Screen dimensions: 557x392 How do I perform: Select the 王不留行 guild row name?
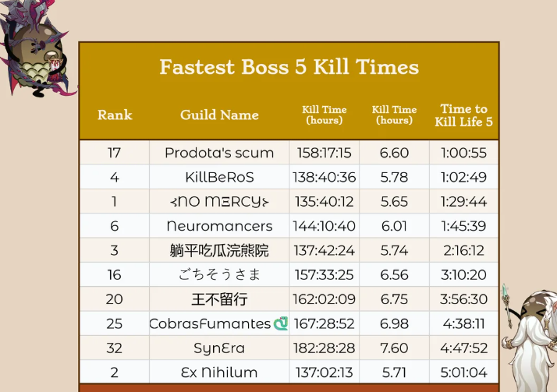(x=219, y=299)
